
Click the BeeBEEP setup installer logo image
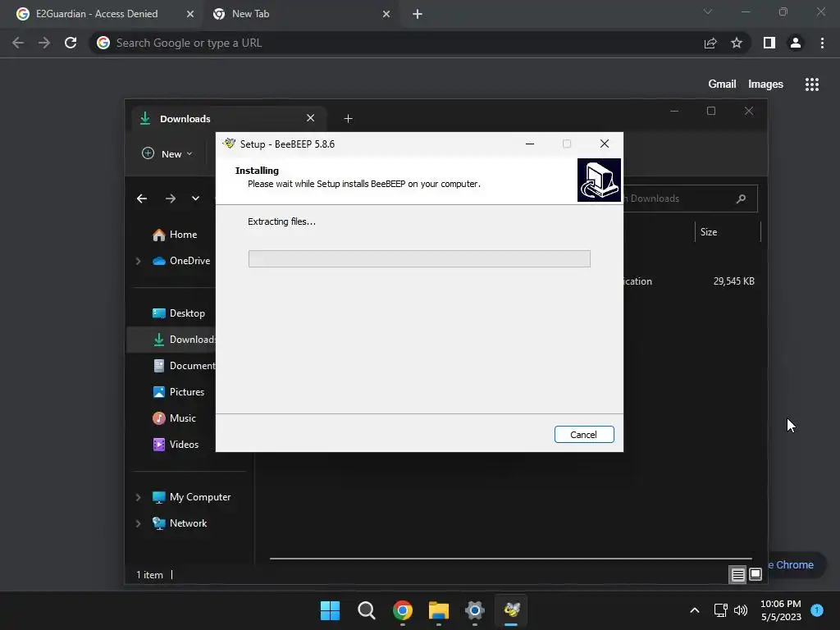point(599,180)
